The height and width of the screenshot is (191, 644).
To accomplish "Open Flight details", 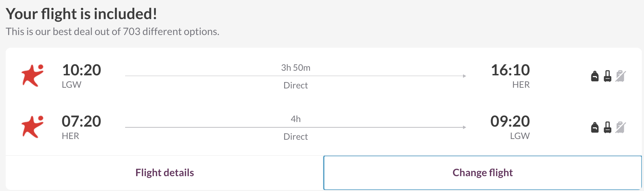I will pyautogui.click(x=165, y=173).
